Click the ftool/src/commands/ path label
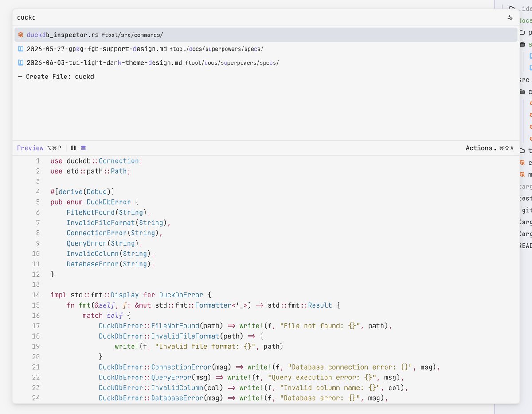The width and height of the screenshot is (532, 414). [x=132, y=35]
